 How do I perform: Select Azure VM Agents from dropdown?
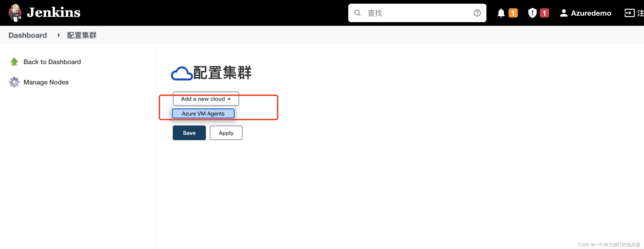point(203,113)
